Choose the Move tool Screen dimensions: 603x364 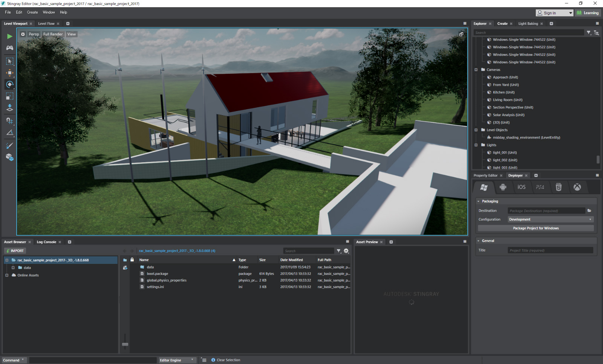(x=10, y=73)
